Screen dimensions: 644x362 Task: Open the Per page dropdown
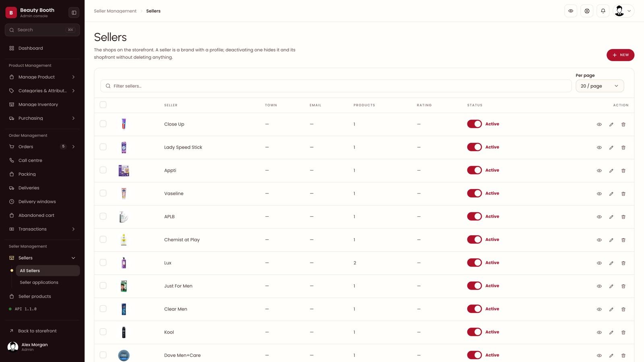click(600, 86)
